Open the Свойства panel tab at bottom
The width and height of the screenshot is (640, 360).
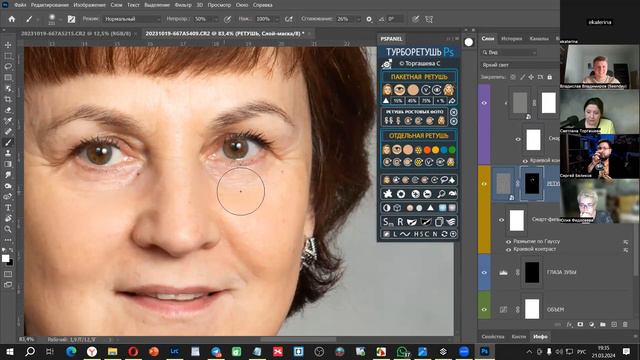tap(493, 337)
